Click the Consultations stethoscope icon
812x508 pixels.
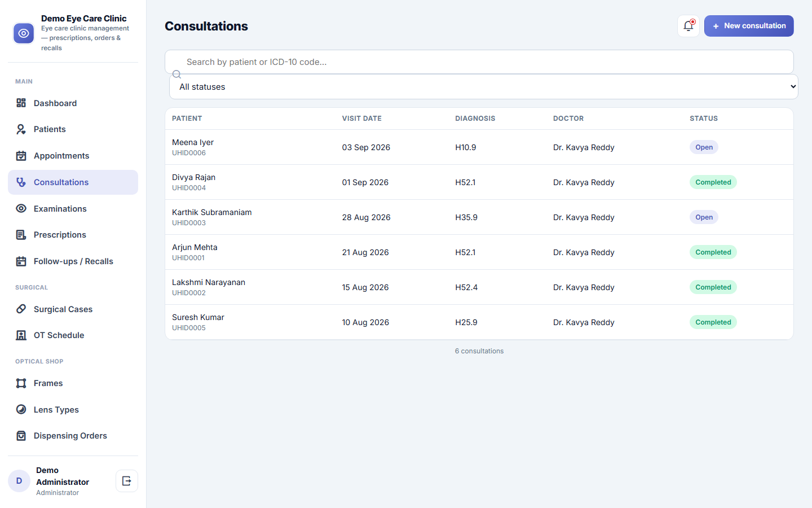pos(21,182)
